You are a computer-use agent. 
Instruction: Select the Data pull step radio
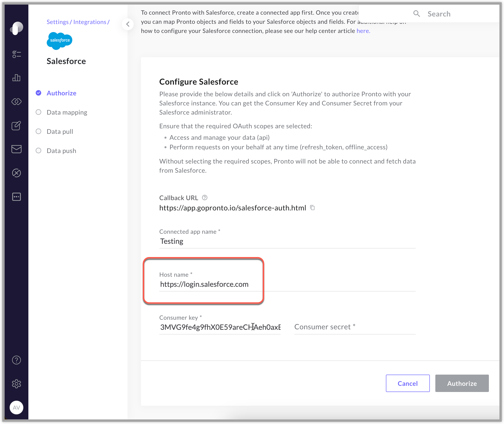click(x=38, y=131)
